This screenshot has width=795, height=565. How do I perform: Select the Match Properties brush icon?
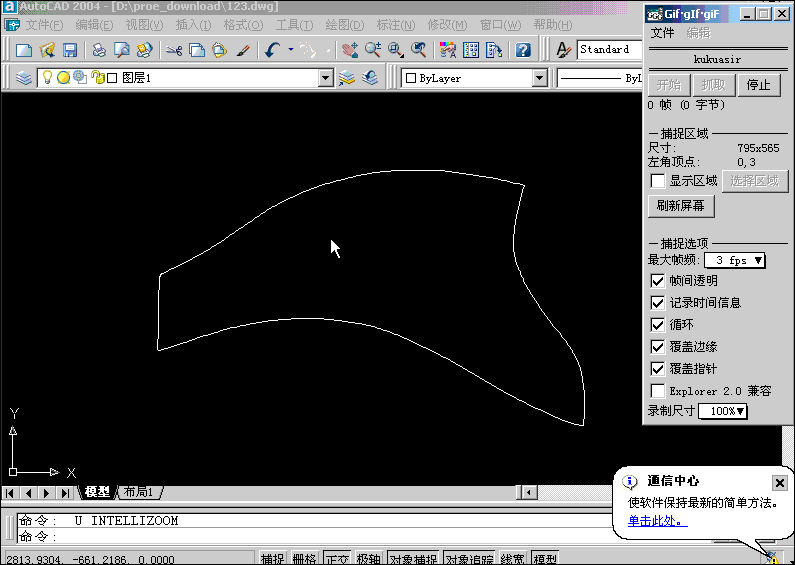click(x=243, y=50)
